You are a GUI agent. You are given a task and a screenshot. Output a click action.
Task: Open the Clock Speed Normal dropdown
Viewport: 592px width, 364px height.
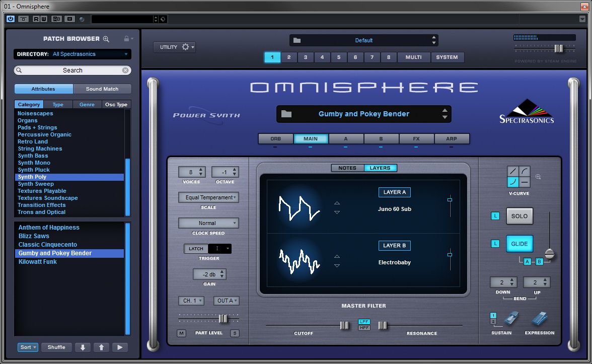click(x=208, y=223)
